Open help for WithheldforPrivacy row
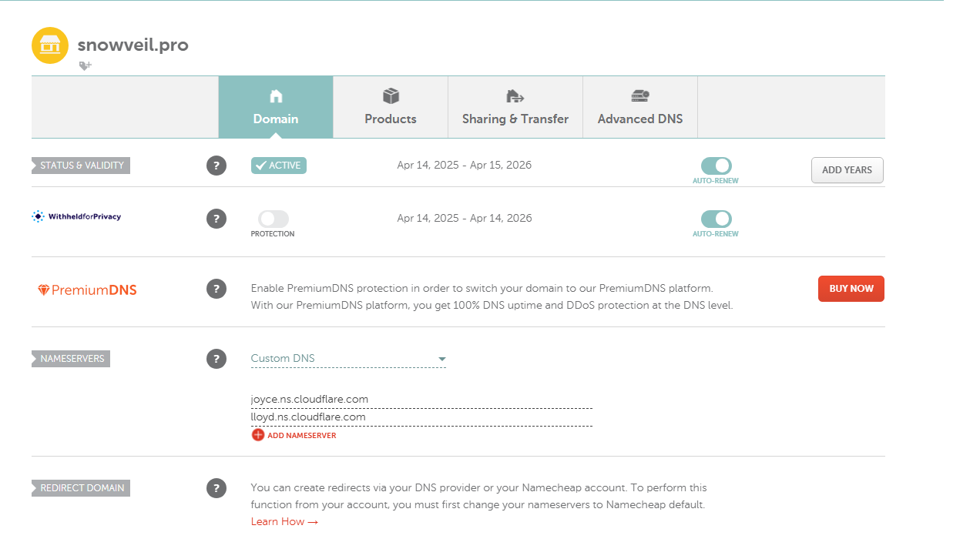The width and height of the screenshot is (980, 559). tap(216, 219)
